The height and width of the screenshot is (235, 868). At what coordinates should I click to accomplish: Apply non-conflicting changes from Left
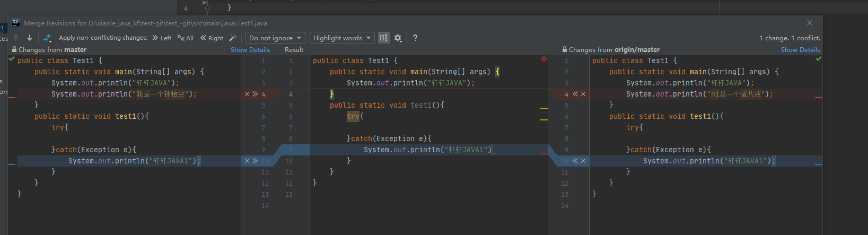point(161,38)
